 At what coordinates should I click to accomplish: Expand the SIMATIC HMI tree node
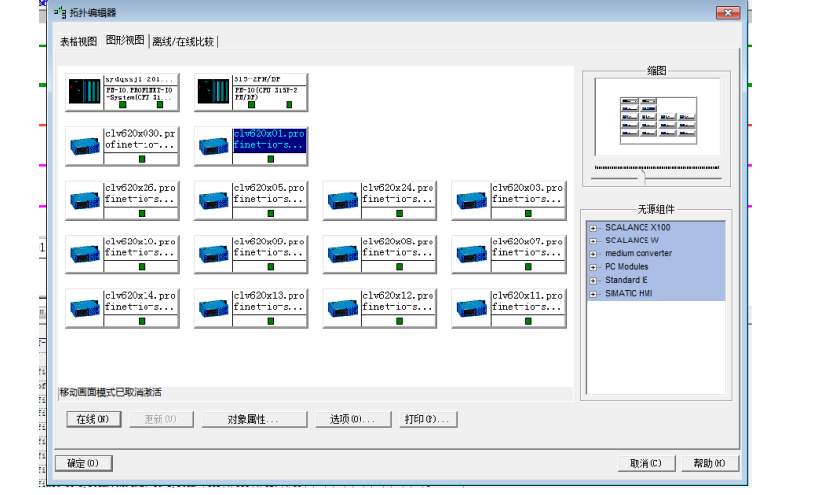tap(593, 293)
